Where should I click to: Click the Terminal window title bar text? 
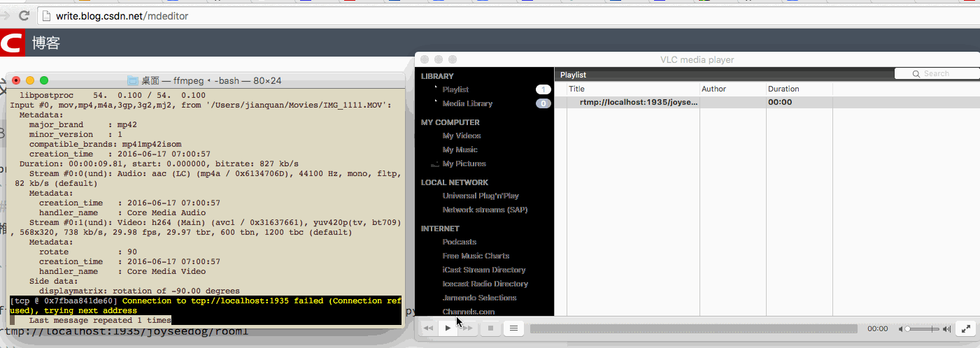211,80
